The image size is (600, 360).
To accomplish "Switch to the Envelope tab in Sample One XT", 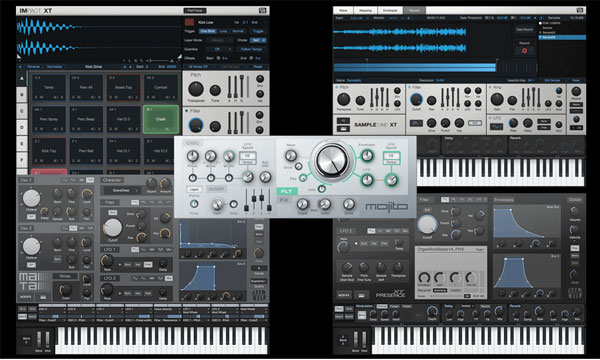I will tap(390, 10).
